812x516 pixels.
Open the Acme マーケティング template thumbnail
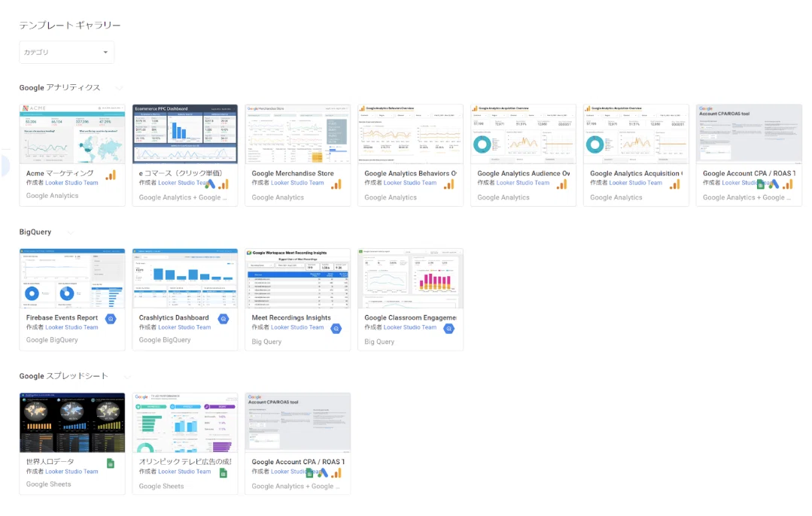point(72,134)
